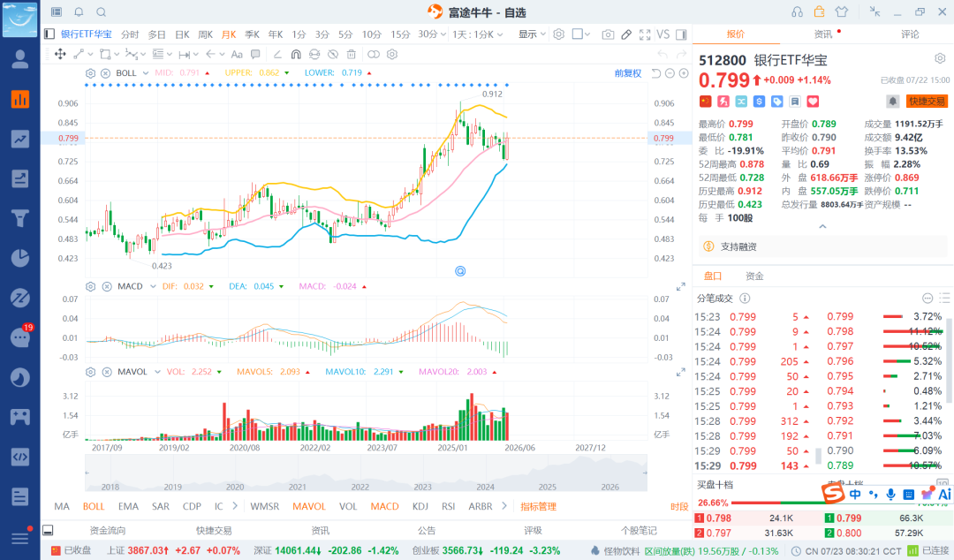Hide drawings with the crossed-eye icon

[333, 54]
